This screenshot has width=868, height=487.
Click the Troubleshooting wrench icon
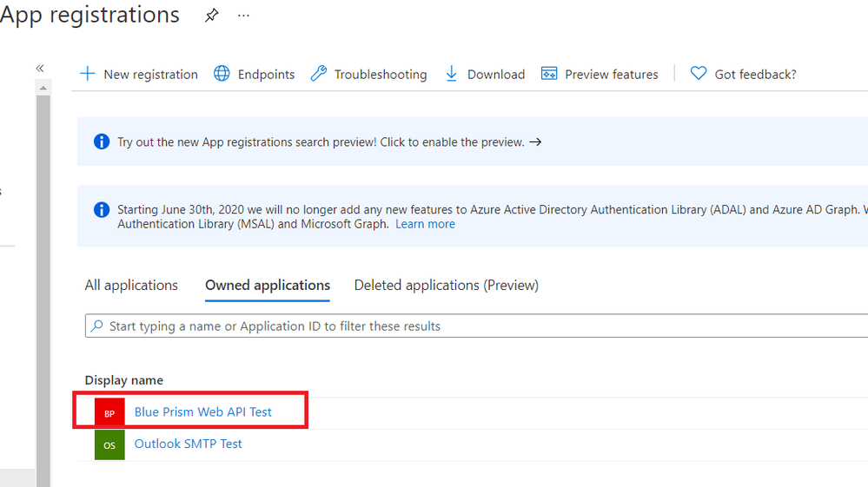[x=319, y=74]
